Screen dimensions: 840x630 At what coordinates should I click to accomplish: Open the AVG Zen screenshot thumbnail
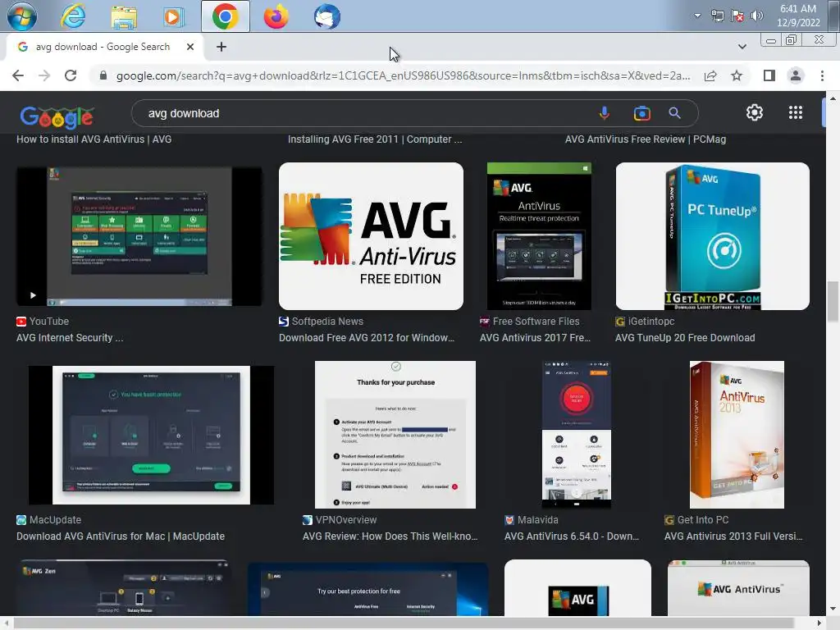pos(124,587)
